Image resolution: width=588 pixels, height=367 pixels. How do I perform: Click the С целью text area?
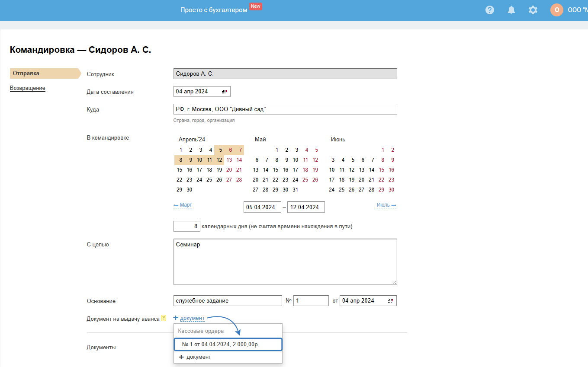click(285, 262)
